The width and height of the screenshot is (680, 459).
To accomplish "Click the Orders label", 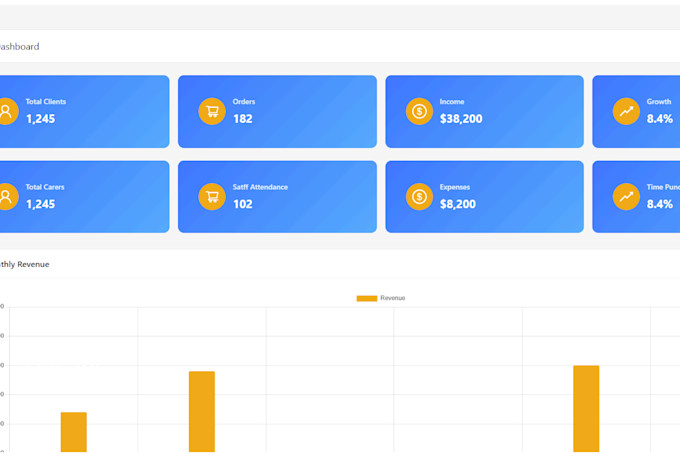I will point(244,102).
